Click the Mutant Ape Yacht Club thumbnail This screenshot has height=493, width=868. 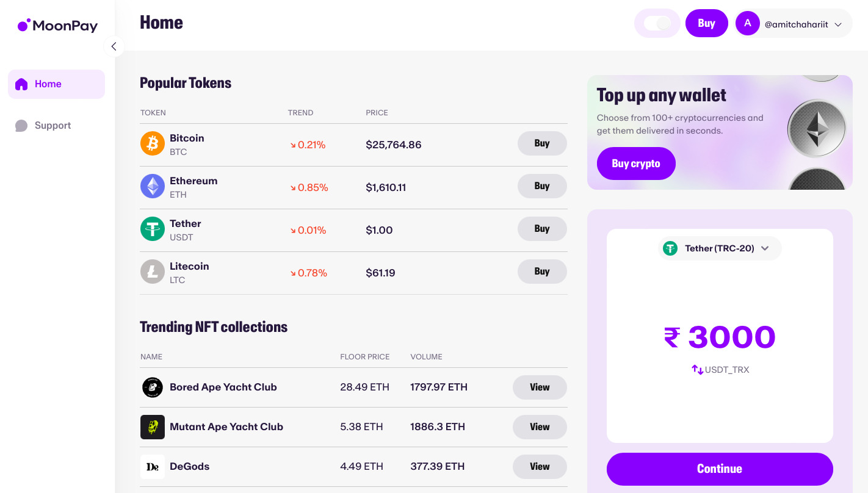point(152,426)
